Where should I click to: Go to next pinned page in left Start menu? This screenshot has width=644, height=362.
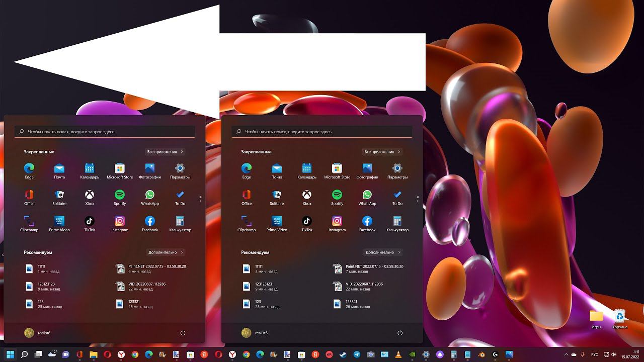(x=200, y=201)
